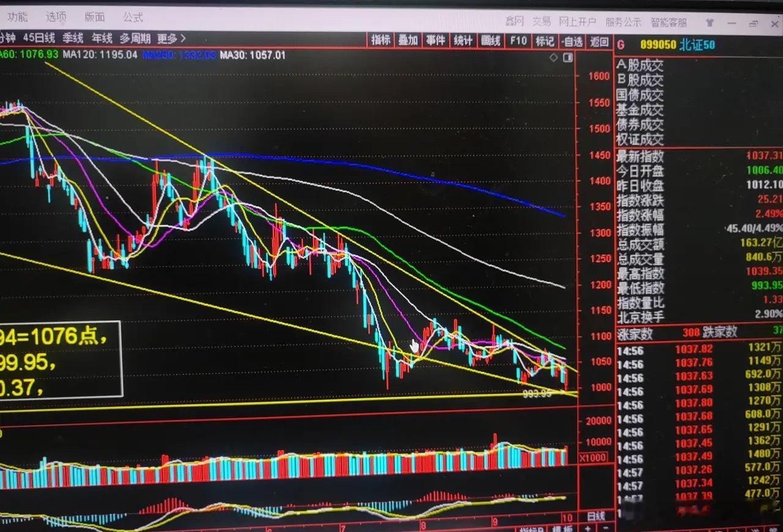Viewport: 783px width, 532px height.
Task: Click the 今日开盘 row label
Action: [639, 171]
